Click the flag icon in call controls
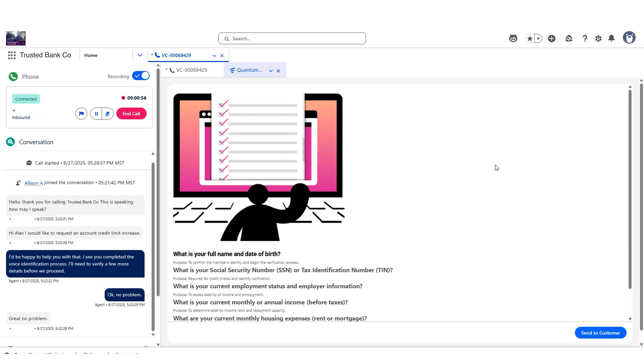The height and width of the screenshot is (362, 644). pyautogui.click(x=81, y=114)
